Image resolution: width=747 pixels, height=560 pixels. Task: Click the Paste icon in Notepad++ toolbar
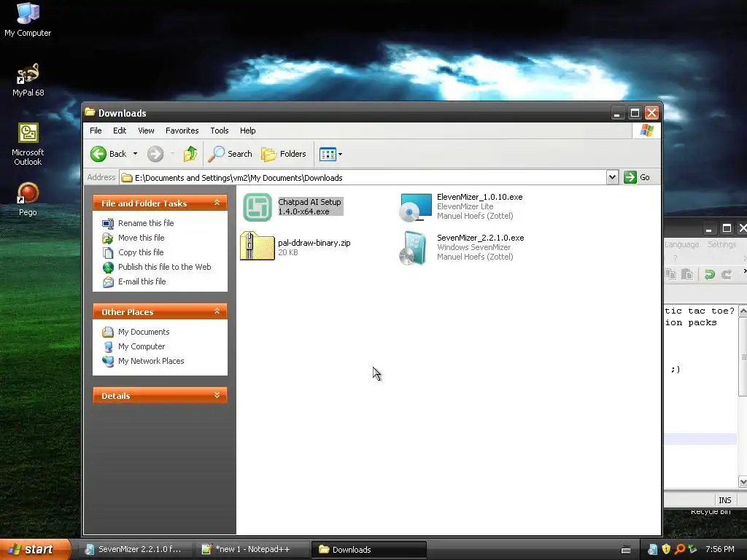click(x=687, y=274)
